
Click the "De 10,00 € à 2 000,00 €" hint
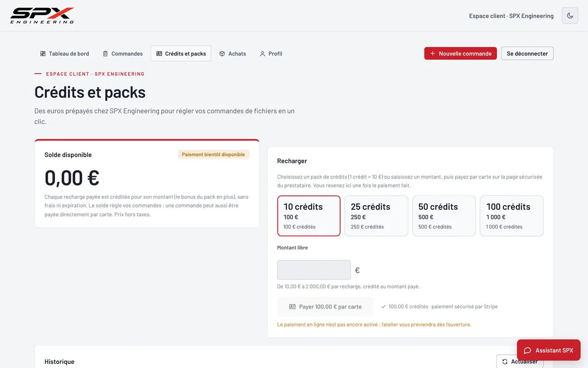tap(348, 287)
